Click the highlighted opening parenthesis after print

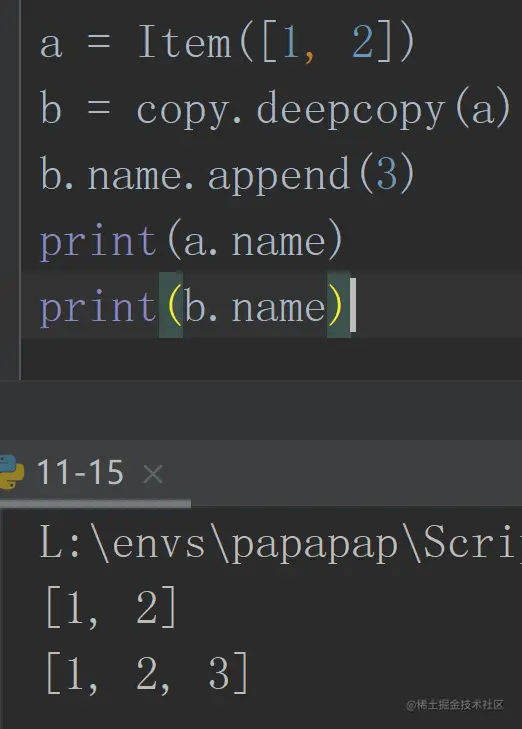(173, 306)
